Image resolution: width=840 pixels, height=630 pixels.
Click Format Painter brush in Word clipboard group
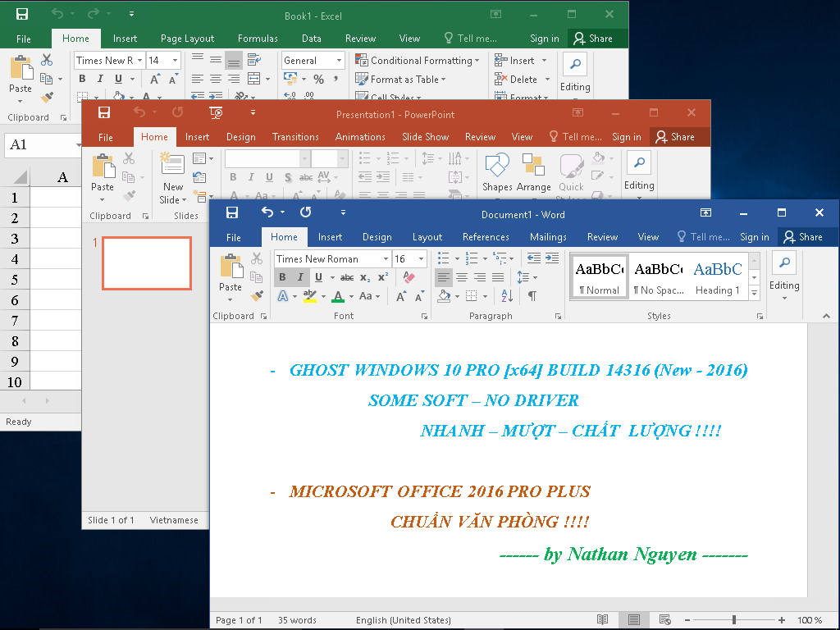coord(257,295)
